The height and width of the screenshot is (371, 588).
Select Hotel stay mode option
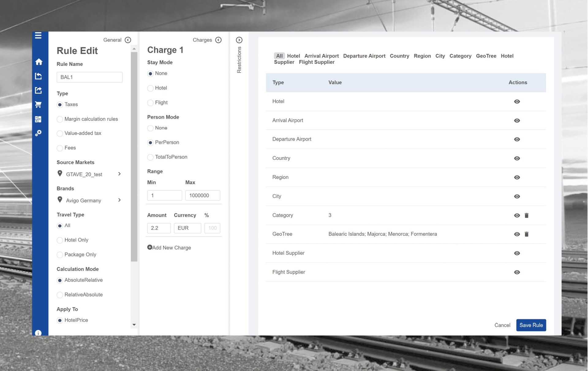tap(150, 88)
